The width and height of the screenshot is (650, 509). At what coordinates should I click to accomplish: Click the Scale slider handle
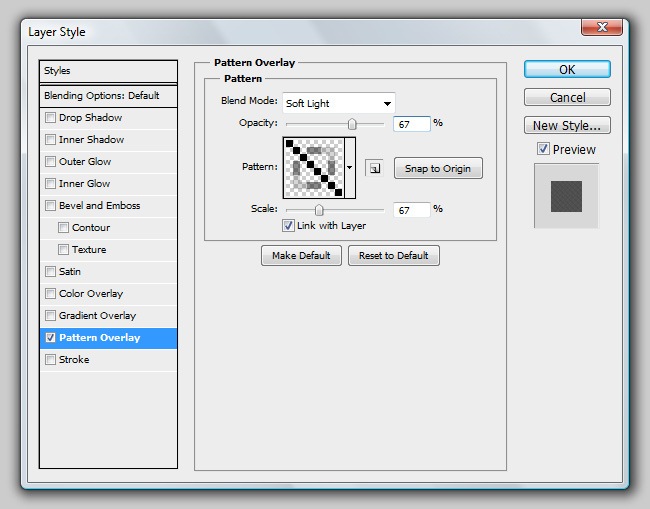pyautogui.click(x=319, y=210)
